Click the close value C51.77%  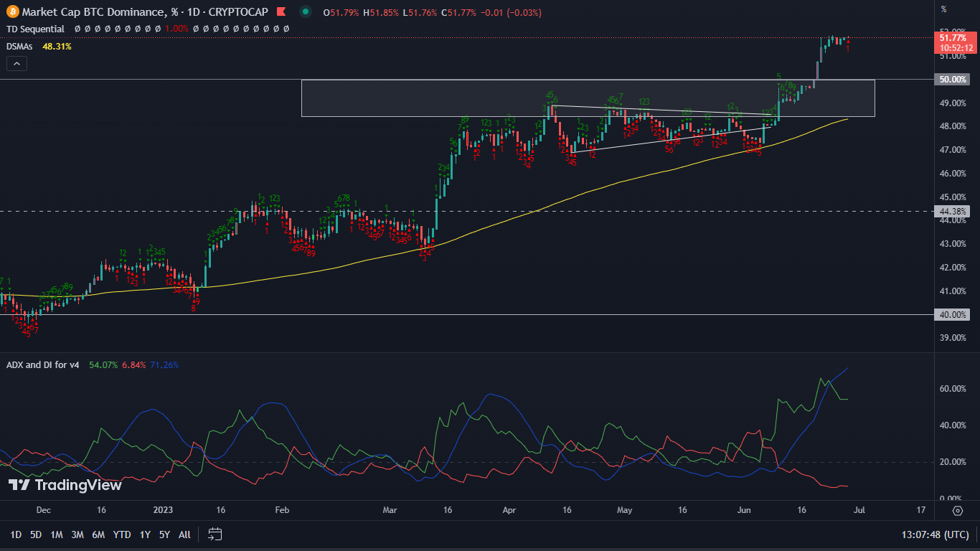[x=459, y=13]
